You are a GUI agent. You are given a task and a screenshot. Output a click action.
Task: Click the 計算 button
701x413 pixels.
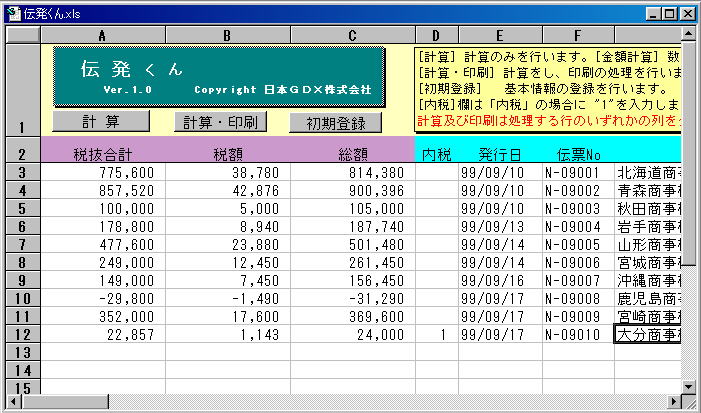101,120
